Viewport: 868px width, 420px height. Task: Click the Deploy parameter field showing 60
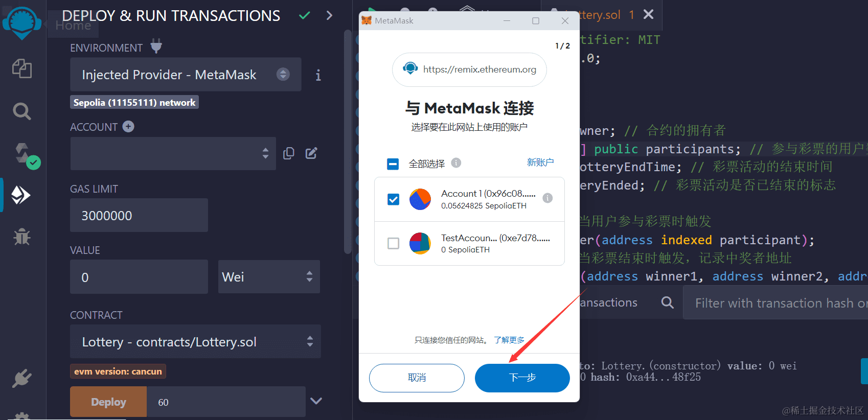click(226, 402)
